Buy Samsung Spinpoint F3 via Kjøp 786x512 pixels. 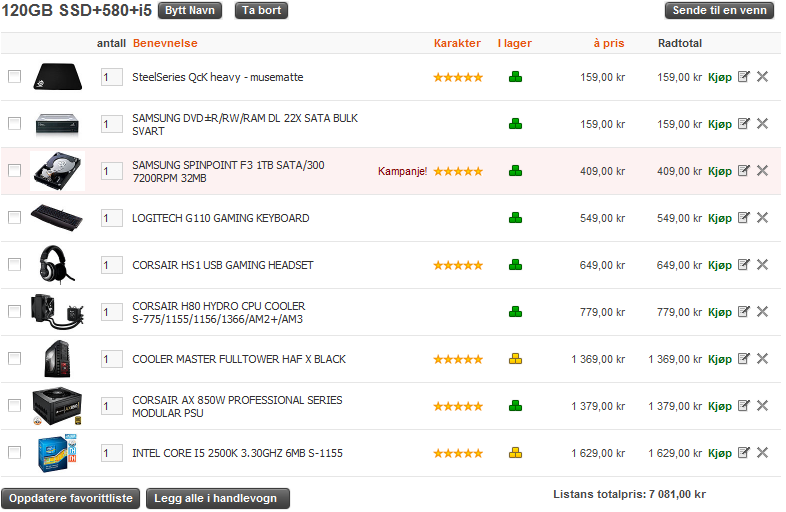tap(720, 172)
